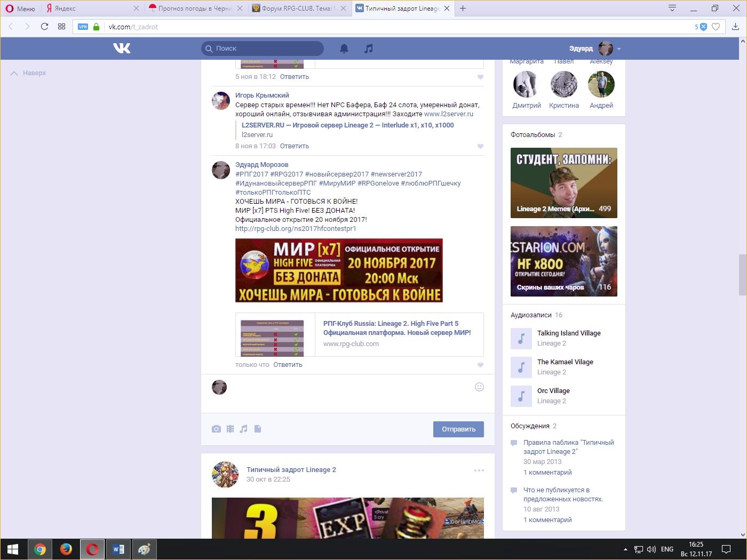Open the music note icon in VK header
This screenshot has height=560, width=747.
pyautogui.click(x=368, y=49)
